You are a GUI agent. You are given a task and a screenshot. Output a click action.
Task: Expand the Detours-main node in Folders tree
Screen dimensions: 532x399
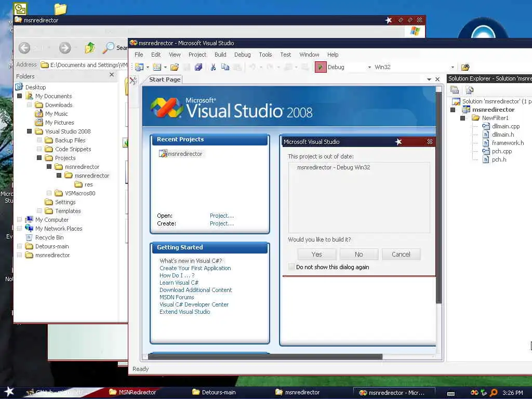coord(19,246)
